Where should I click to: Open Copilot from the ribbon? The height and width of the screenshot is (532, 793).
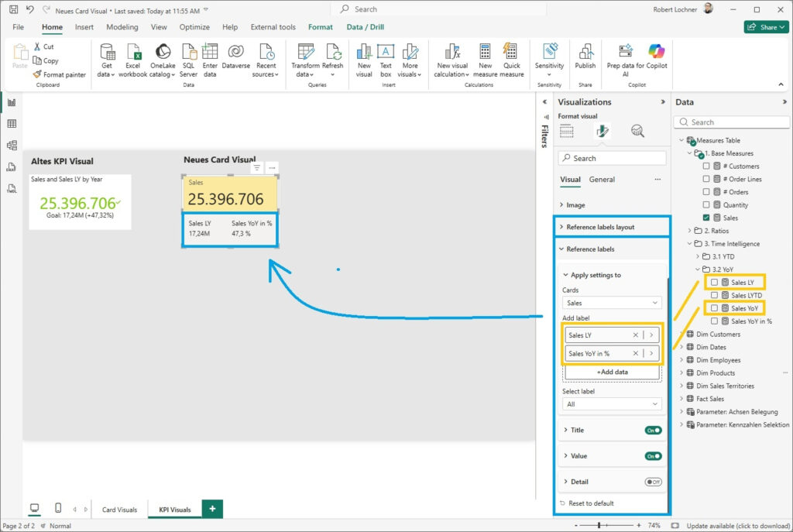coord(657,53)
